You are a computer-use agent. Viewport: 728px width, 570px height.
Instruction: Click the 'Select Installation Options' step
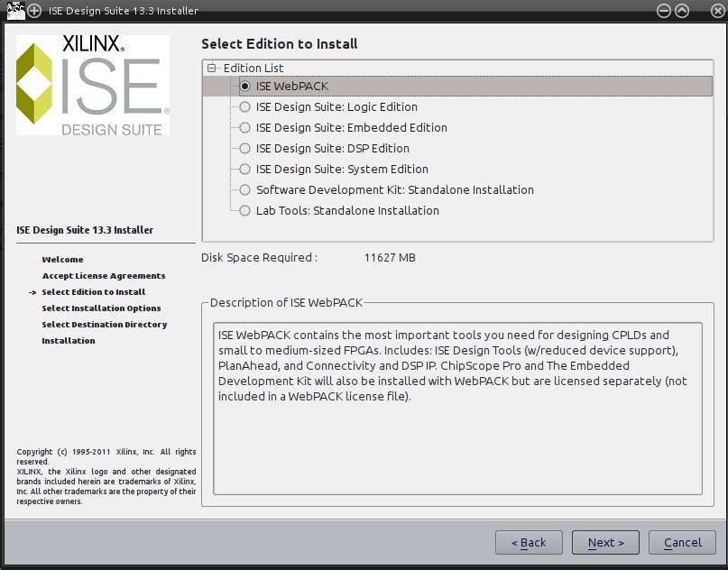(x=101, y=308)
